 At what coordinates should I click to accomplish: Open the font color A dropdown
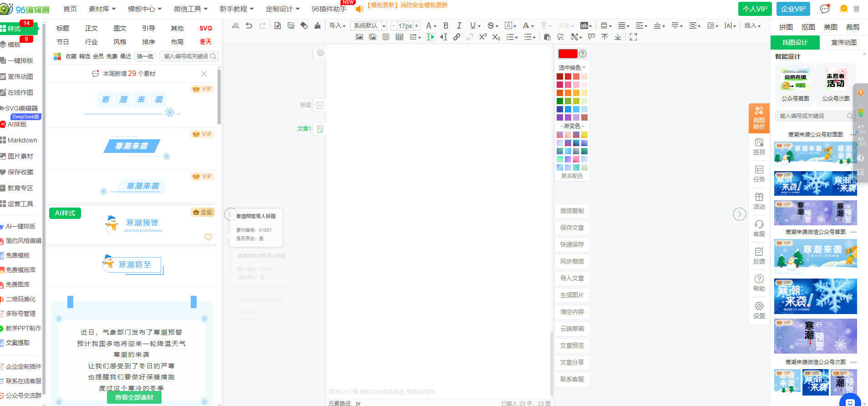[431, 26]
